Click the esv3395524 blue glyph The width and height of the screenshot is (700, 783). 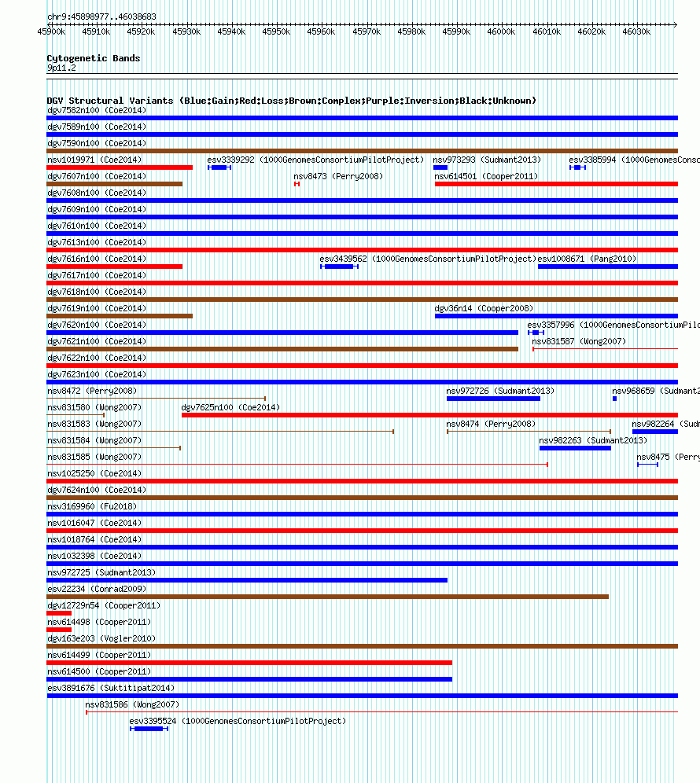(149, 729)
